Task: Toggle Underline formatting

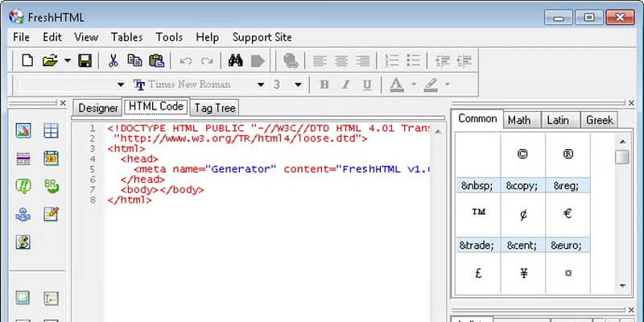Action: pyautogui.click(x=367, y=85)
